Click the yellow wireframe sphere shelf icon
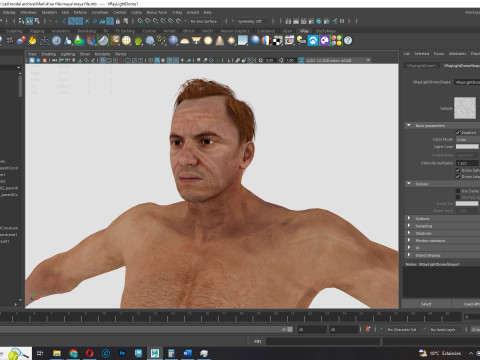The height and width of the screenshot is (360, 480). click(126, 41)
